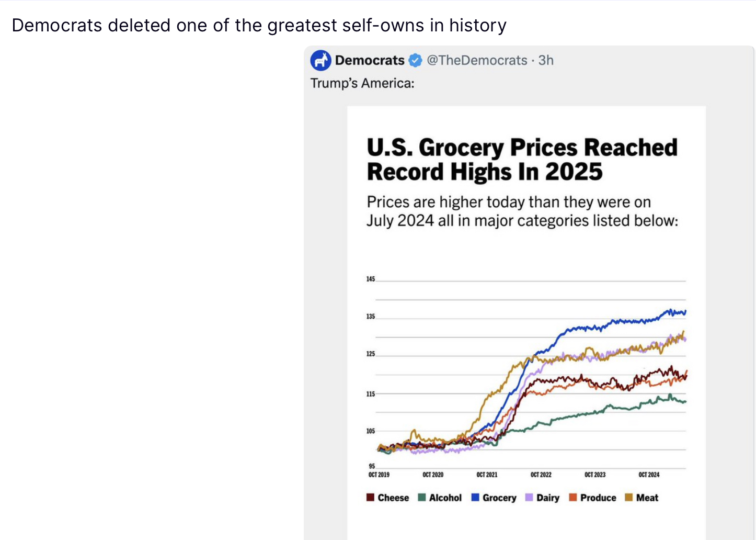Click the OCT 2019 x-axis label
The height and width of the screenshot is (540, 756).
[x=379, y=475]
